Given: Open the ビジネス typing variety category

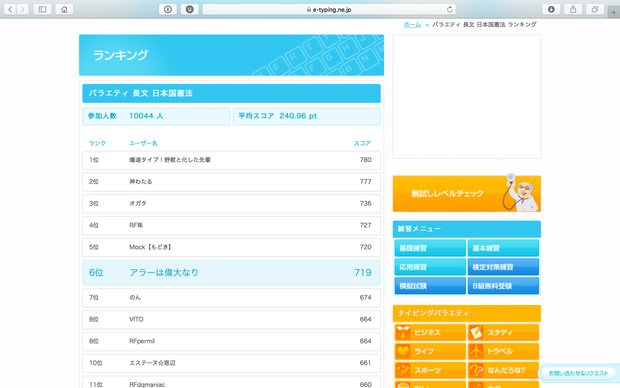Looking at the screenshot, I should point(430,332).
